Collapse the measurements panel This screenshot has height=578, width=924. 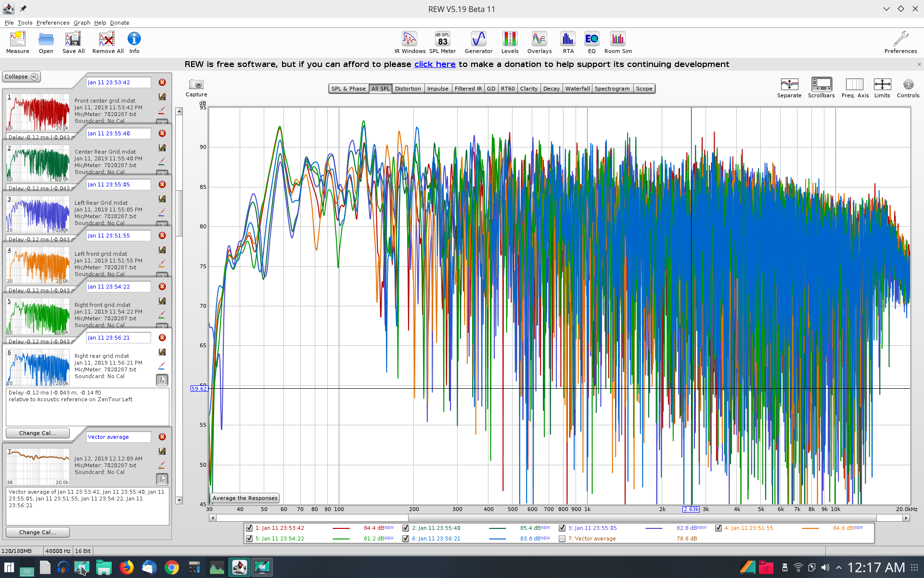pyautogui.click(x=22, y=77)
